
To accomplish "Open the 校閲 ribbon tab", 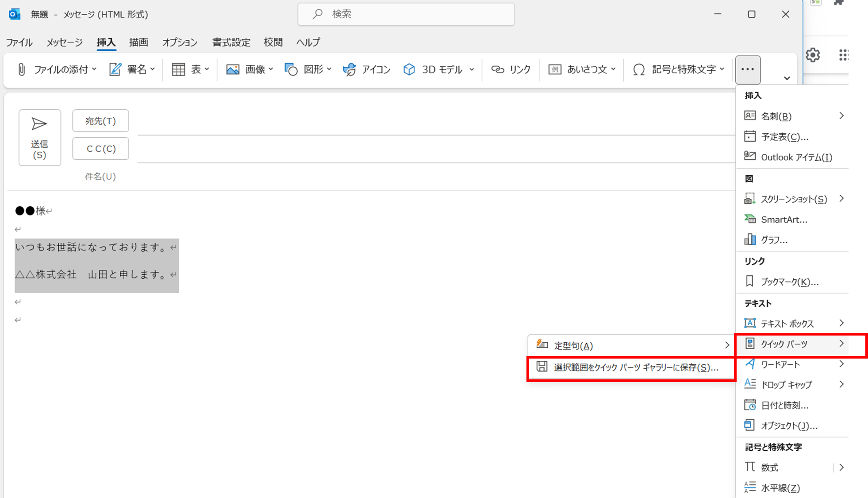I will [x=273, y=42].
